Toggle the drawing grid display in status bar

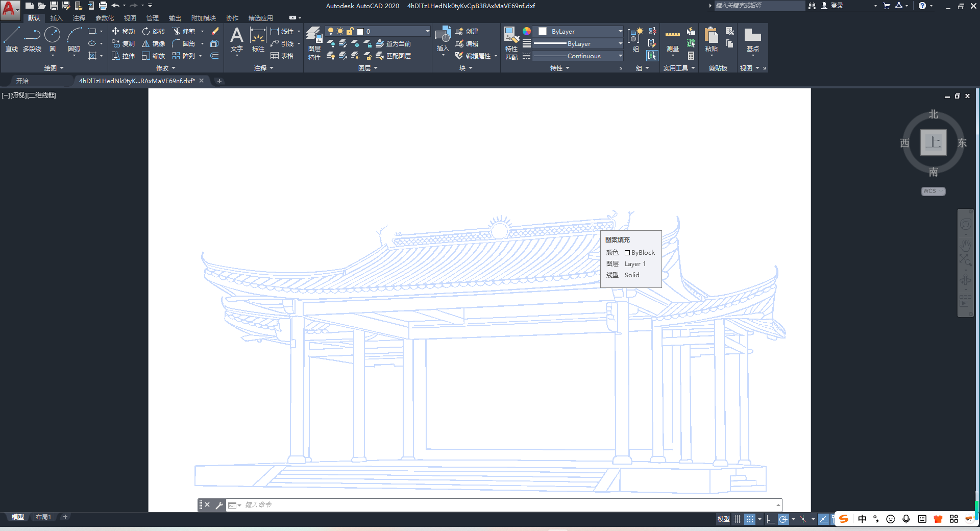(737, 519)
